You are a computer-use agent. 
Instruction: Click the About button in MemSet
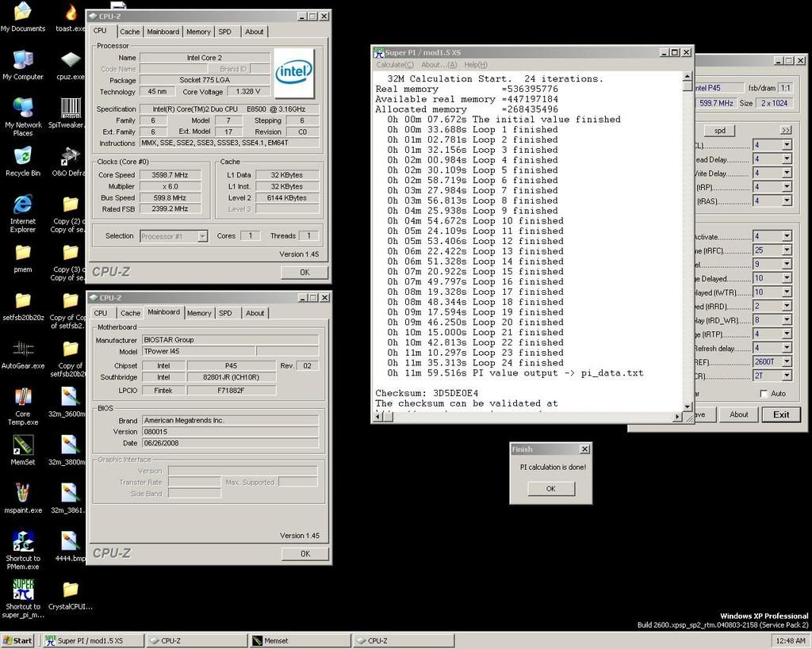(x=738, y=414)
